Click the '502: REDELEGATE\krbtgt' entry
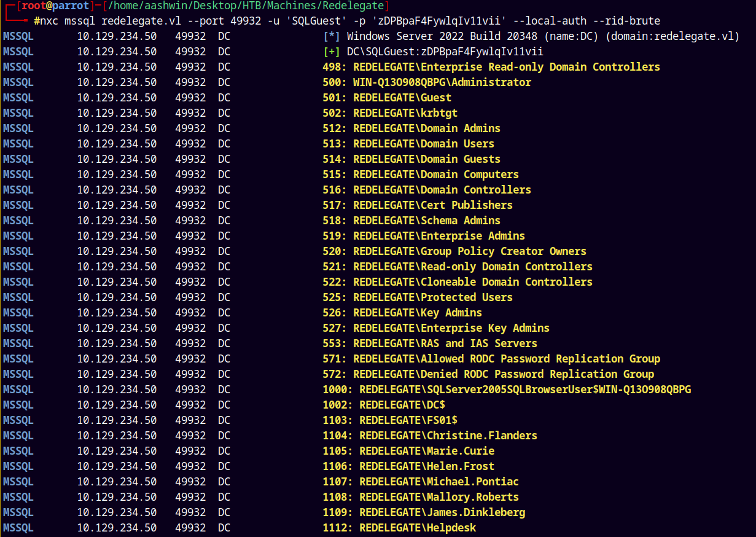Screen dimensions: 756x537 [x=390, y=114]
